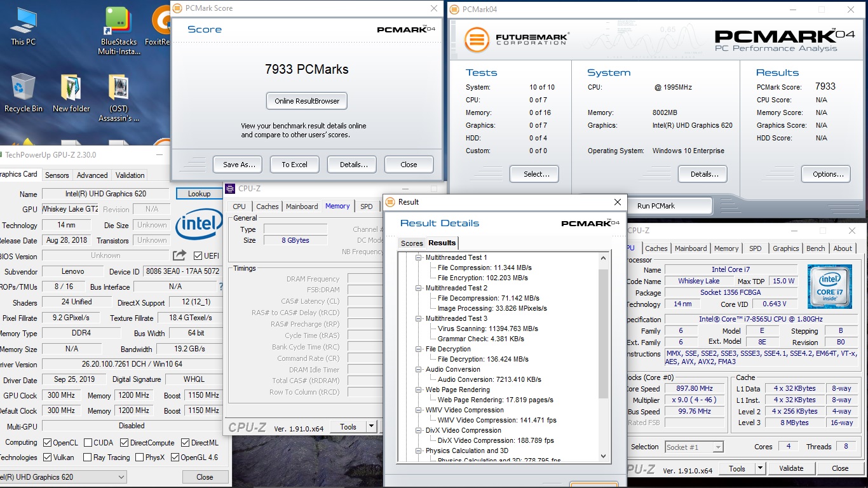868x488 pixels.
Task: Open Caches tab in right CPU-Z window
Action: tap(656, 248)
